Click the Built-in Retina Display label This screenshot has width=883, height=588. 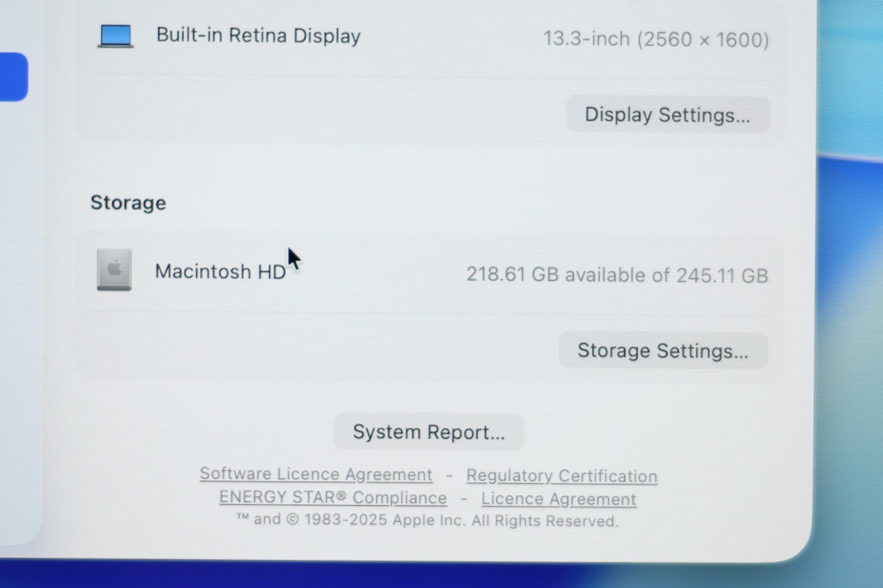click(258, 36)
